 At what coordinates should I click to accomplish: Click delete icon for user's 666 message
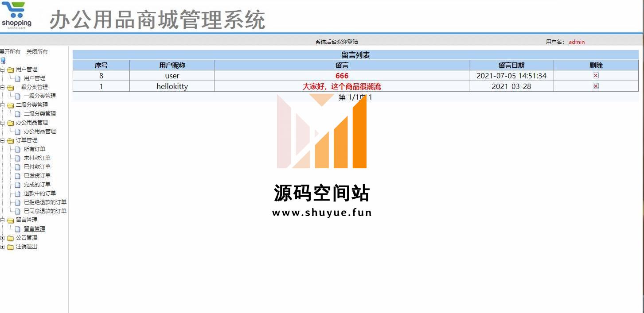pyautogui.click(x=596, y=76)
